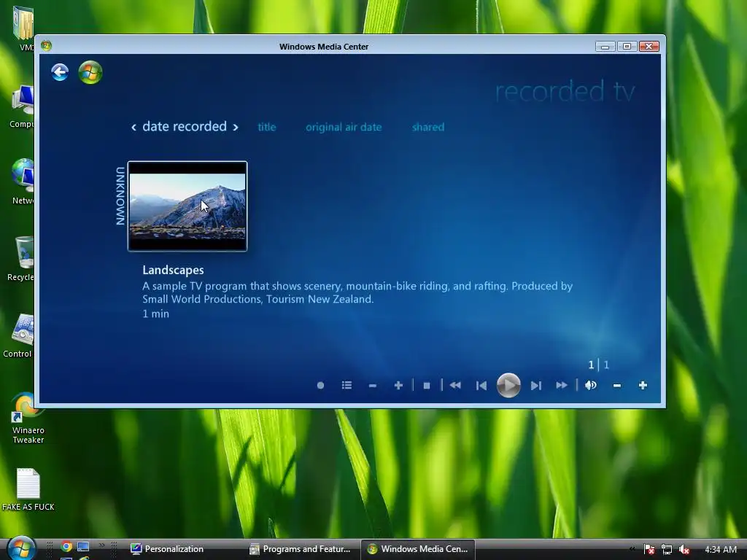Click the muted volume tray icon
The image size is (747, 560).
684,550
